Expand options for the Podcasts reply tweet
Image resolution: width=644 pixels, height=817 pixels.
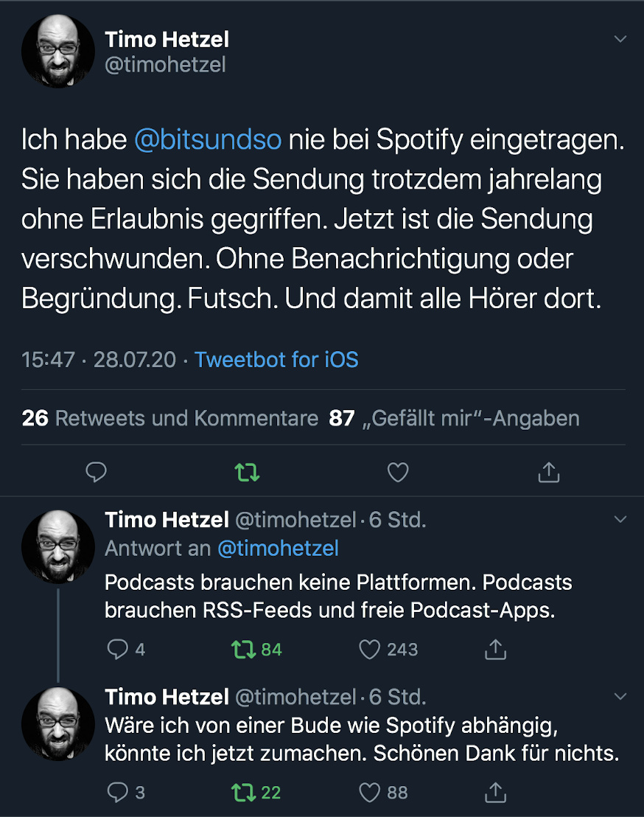(x=620, y=520)
